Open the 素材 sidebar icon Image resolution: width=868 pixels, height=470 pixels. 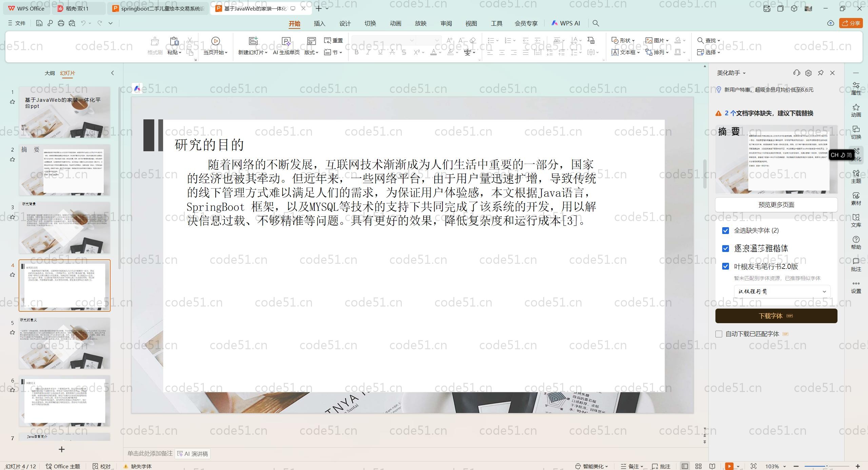click(856, 199)
